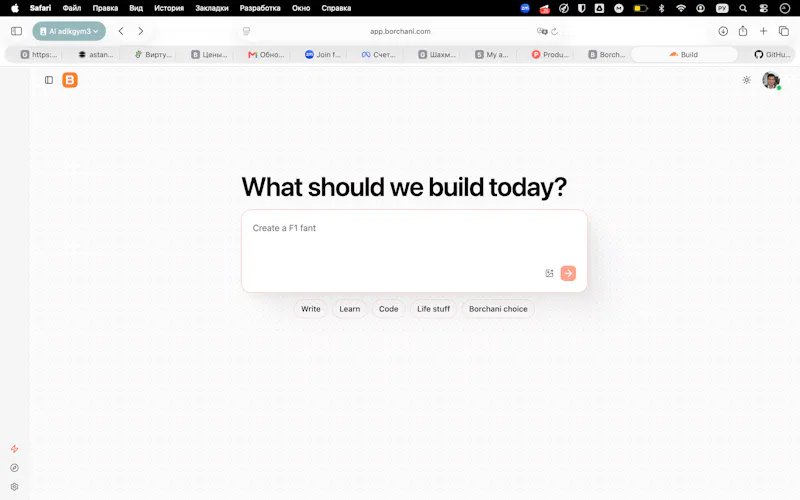Toggle the Safari sidebar button
The height and width of the screenshot is (500, 800).
coord(16,31)
